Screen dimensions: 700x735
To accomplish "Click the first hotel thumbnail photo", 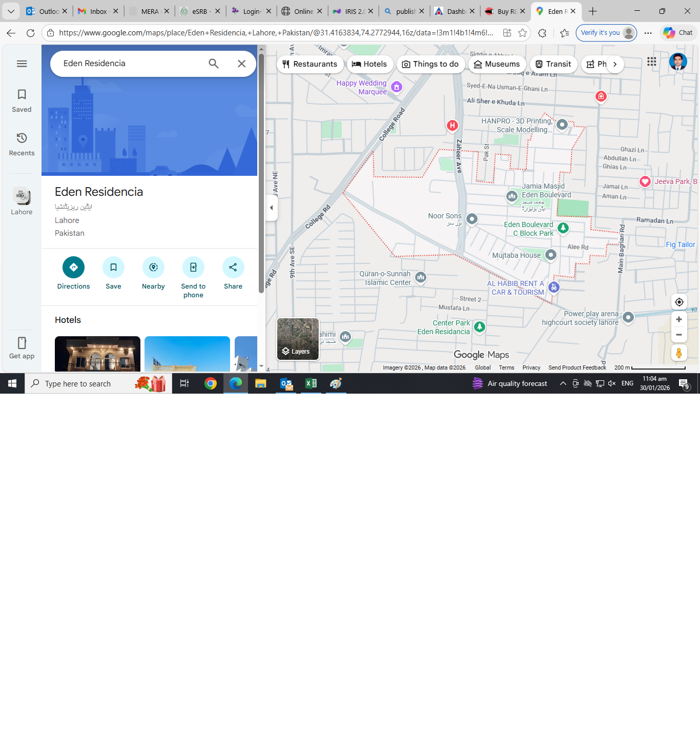I will click(x=97, y=354).
